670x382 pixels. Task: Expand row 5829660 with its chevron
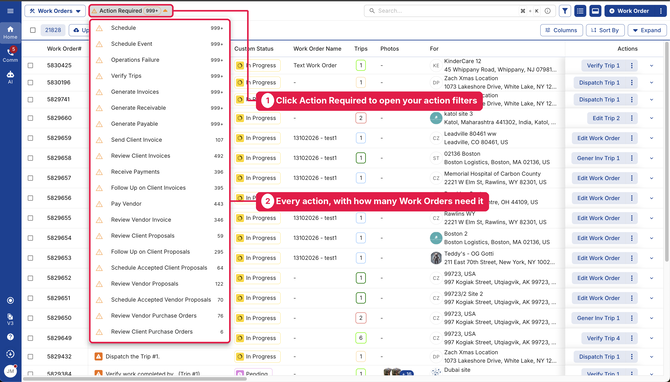[652, 118]
